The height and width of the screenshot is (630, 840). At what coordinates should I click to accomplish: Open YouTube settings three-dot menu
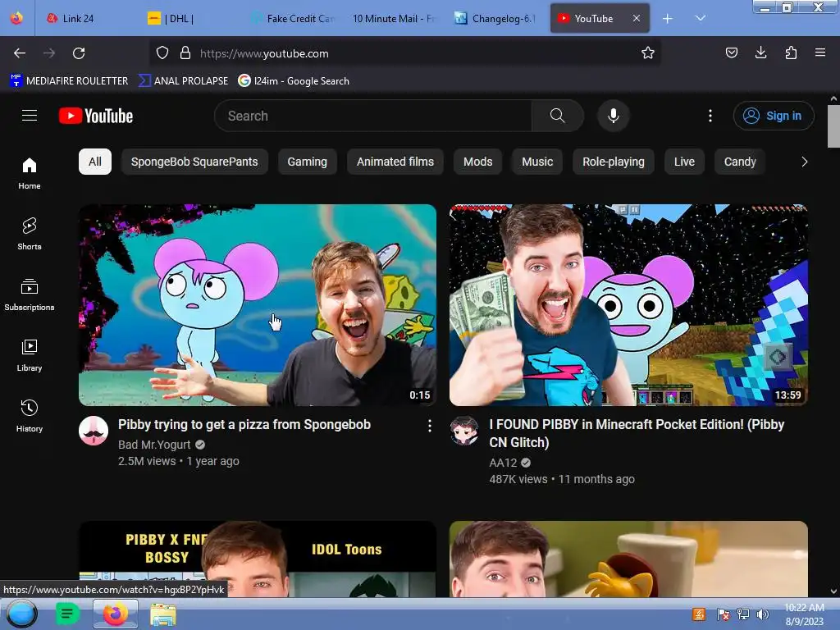[x=710, y=116]
